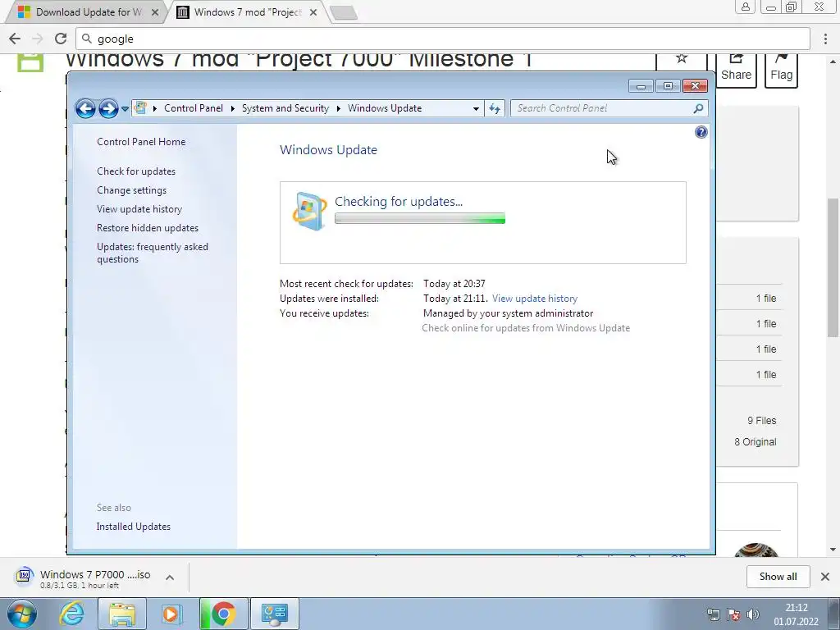Open Chrome three-dot menu

coord(825,39)
